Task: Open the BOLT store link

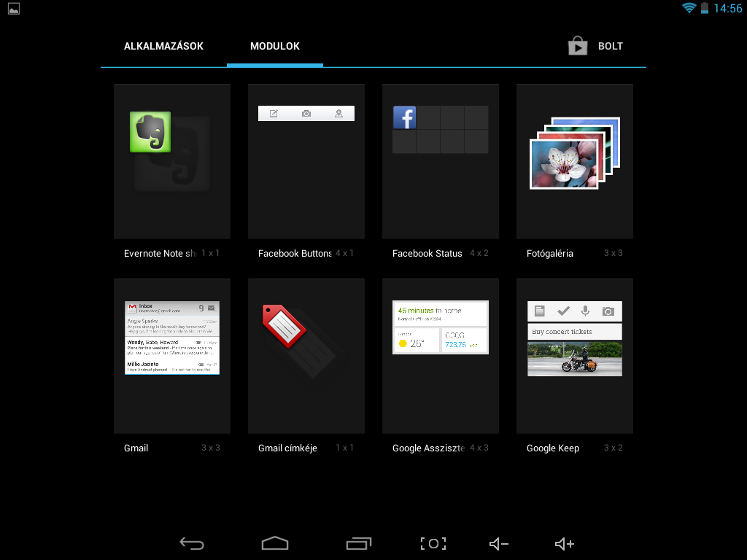Action: coord(610,46)
